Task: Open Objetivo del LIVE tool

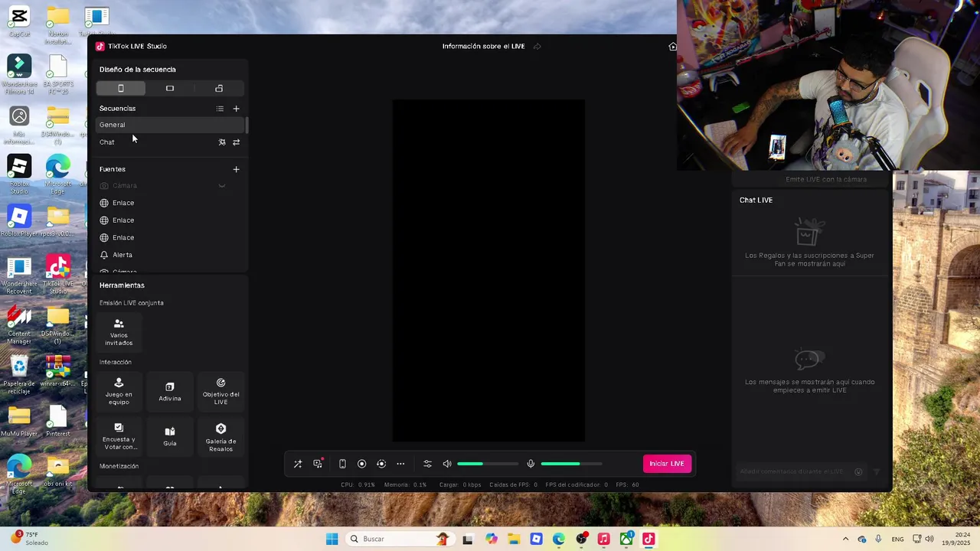Action: point(220,391)
